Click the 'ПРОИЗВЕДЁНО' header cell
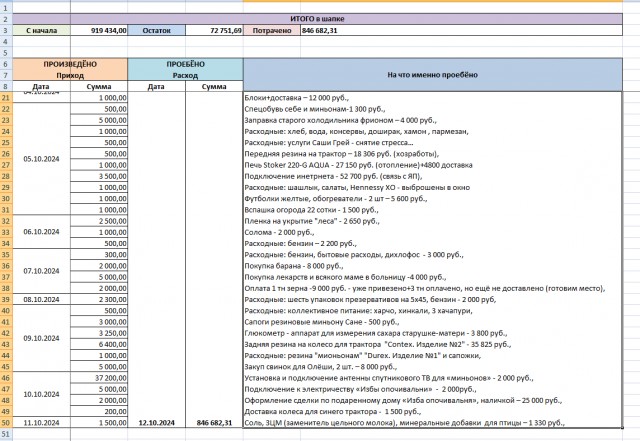The width and height of the screenshot is (640, 441). pyautogui.click(x=70, y=64)
